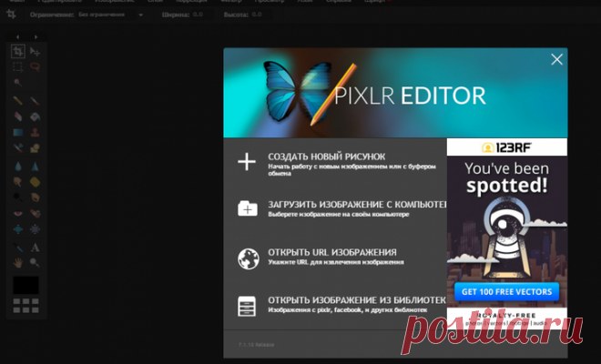Click the right arrow above the toolbox
Screen dimensions: 601x364
(36, 36)
